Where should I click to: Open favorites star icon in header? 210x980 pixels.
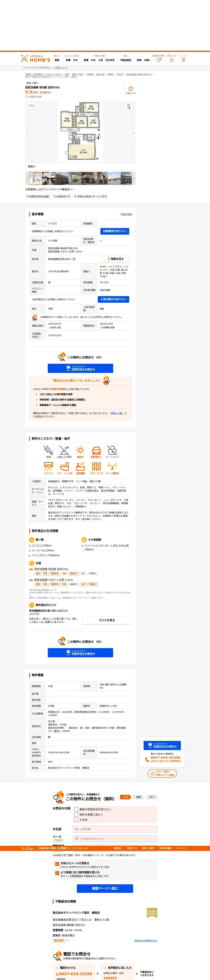[x=172, y=60]
